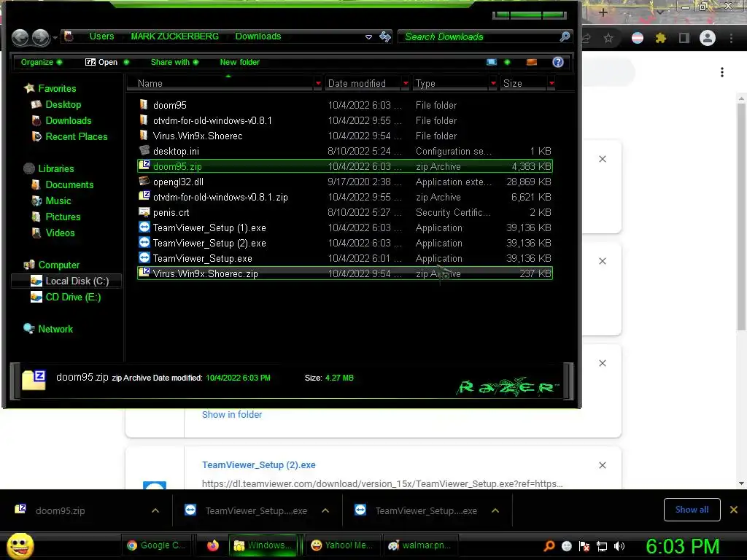The image size is (747, 560).
Task: Click the Show all downloads button
Action: point(692,510)
